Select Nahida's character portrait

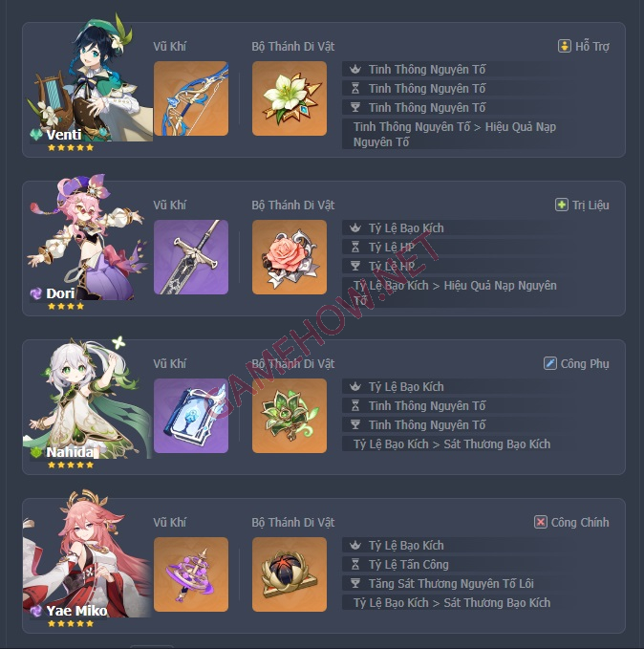click(87, 398)
